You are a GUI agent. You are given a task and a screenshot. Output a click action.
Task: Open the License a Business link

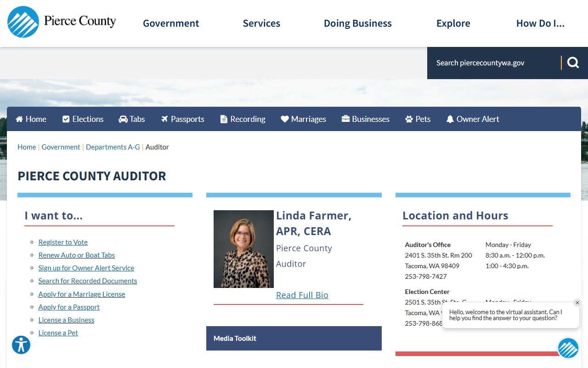[66, 320]
